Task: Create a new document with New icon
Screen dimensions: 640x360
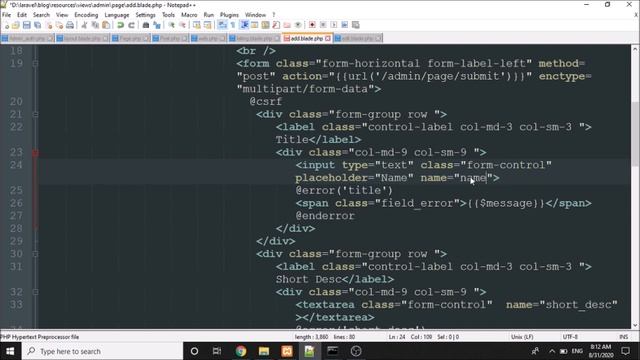Action: pyautogui.click(x=7, y=25)
